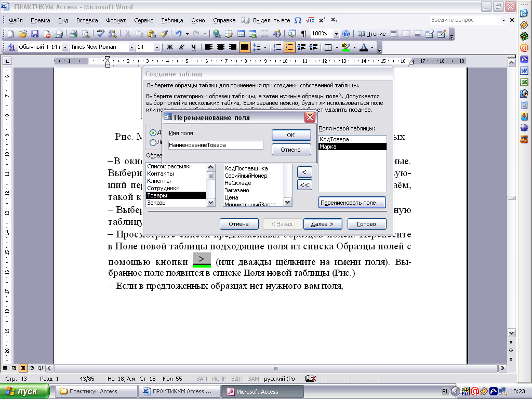Insert hyperlink with the globe-chain icon
The width and height of the screenshot is (532, 399).
[217, 34]
